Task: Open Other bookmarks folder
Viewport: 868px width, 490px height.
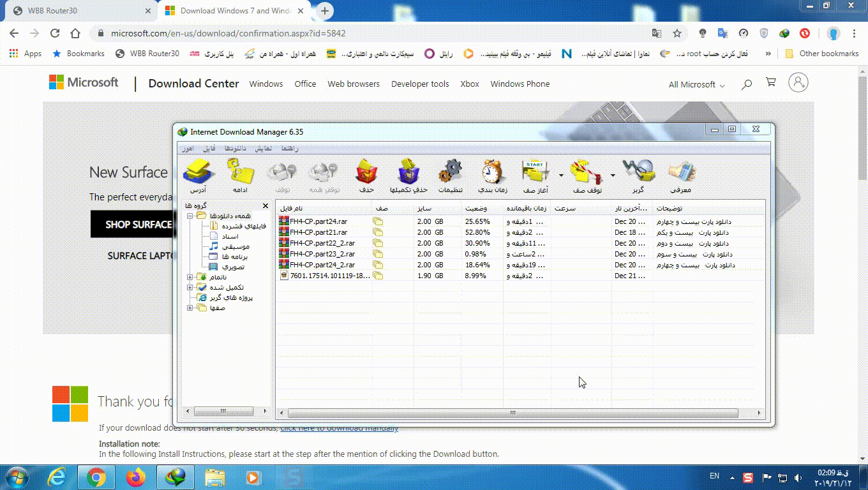Action: click(x=822, y=54)
